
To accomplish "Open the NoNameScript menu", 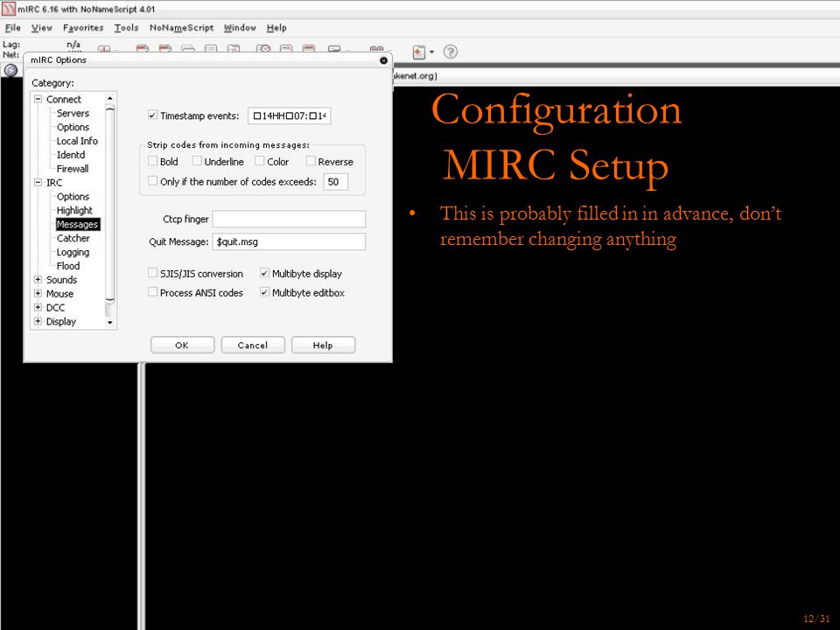I will pos(182,28).
